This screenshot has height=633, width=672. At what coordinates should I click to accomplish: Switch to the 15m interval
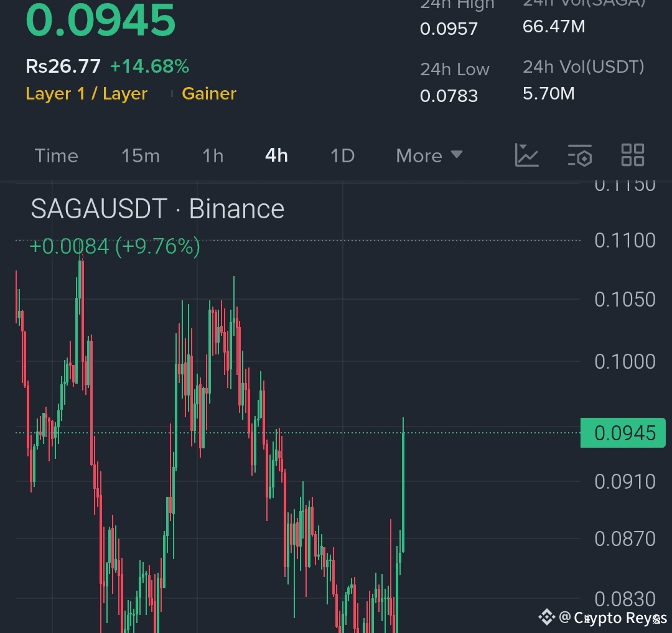coord(141,155)
